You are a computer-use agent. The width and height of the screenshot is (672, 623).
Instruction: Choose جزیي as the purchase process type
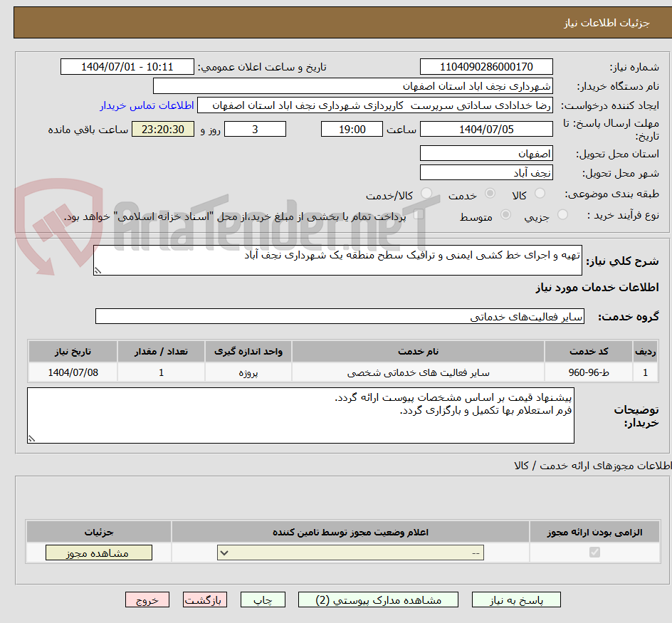click(562, 214)
